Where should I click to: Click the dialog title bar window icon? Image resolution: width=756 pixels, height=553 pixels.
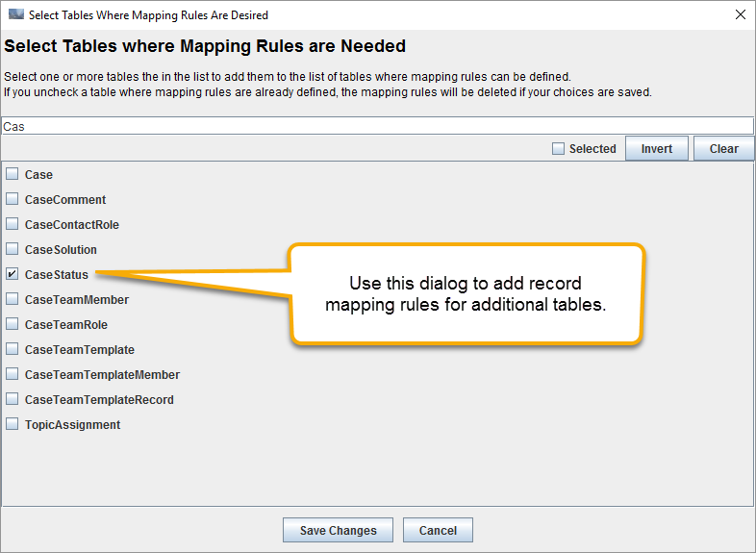[16, 14]
